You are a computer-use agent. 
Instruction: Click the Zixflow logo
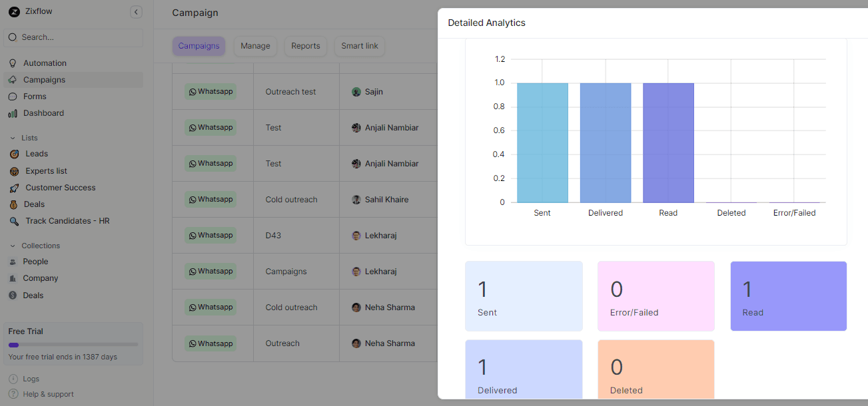coord(13,11)
